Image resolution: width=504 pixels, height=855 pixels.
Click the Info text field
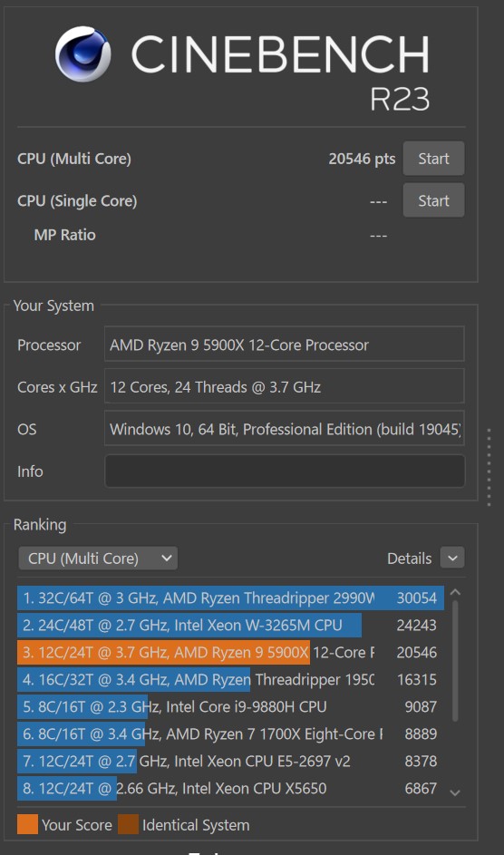(x=285, y=471)
